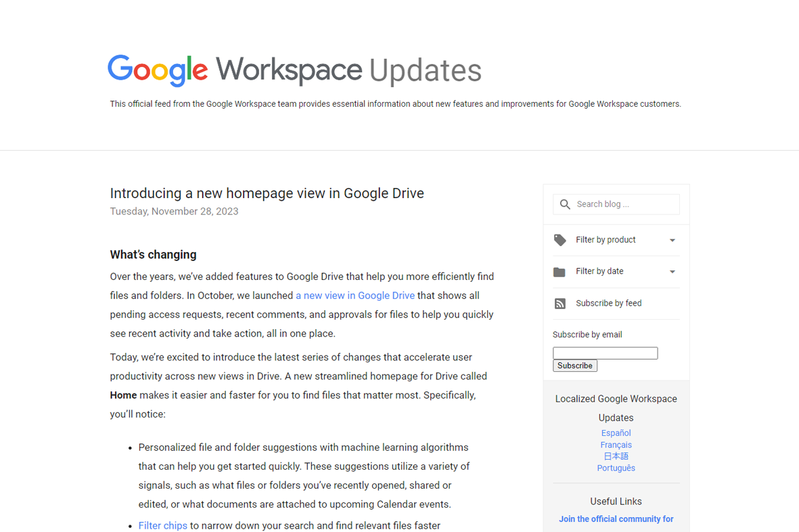Expand the Filter by product dropdown arrow
Viewport: 799px width, 532px height.
pyautogui.click(x=672, y=240)
